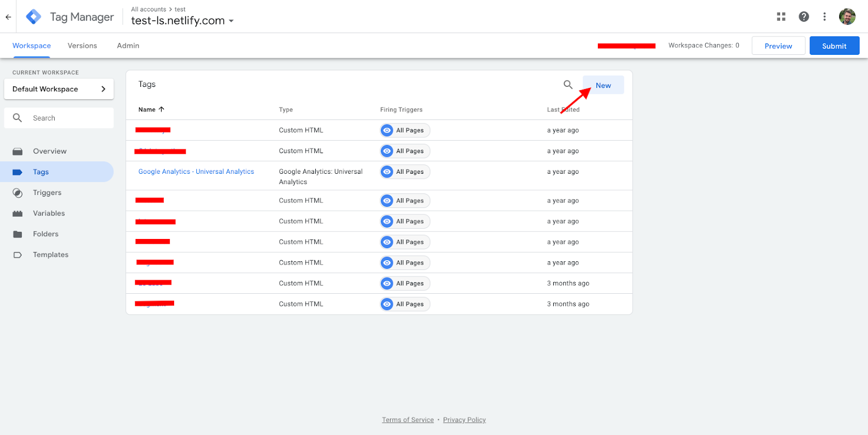Click the last row's 3 months ago cell
The height and width of the screenshot is (435, 868).
(x=568, y=304)
